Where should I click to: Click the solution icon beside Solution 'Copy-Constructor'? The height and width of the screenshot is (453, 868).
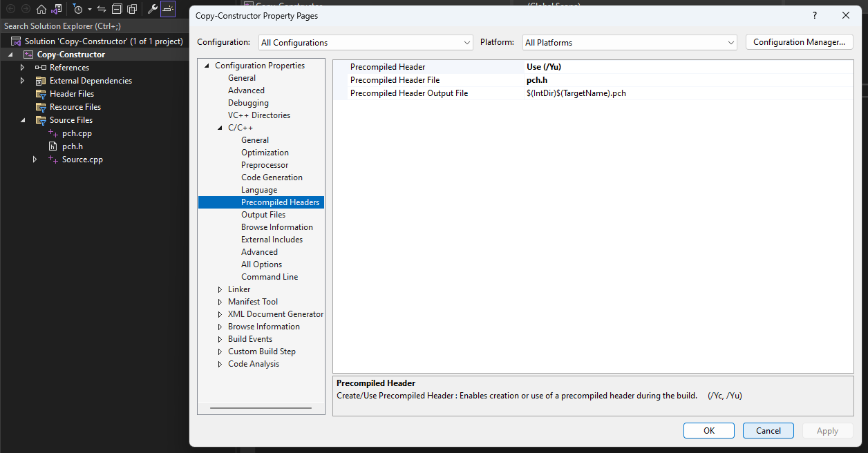click(16, 41)
